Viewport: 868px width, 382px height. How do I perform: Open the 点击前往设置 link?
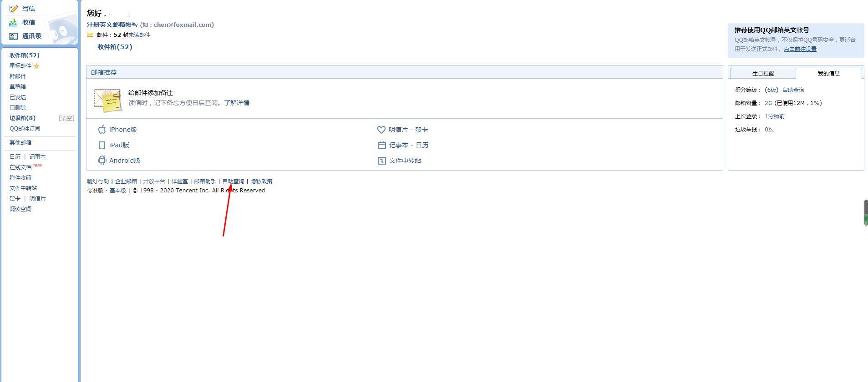[x=800, y=49]
